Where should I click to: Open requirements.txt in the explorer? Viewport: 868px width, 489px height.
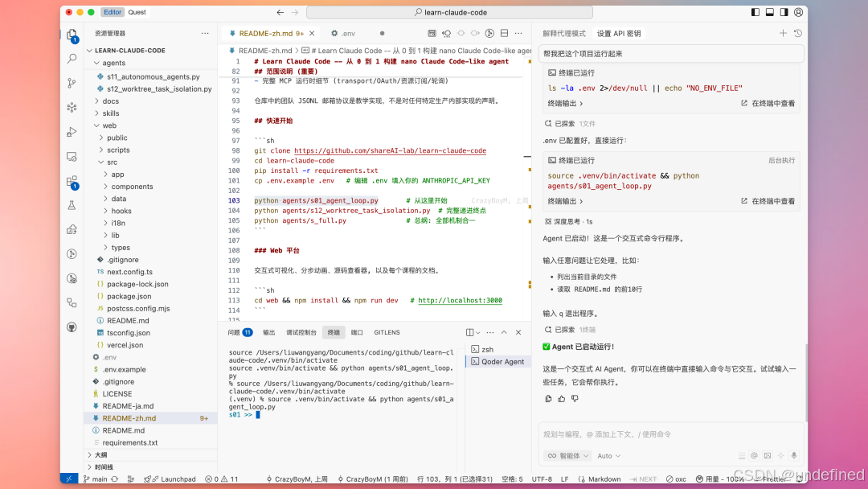click(x=130, y=442)
